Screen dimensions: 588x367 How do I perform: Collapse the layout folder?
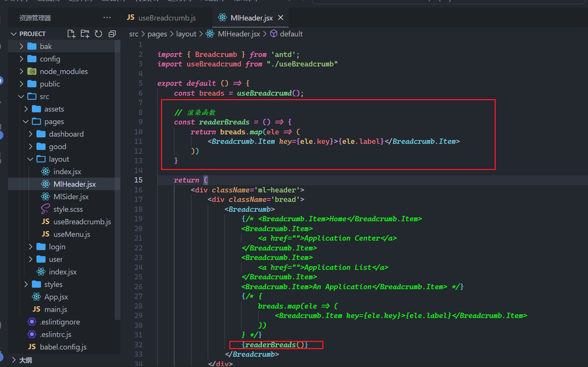(30, 159)
